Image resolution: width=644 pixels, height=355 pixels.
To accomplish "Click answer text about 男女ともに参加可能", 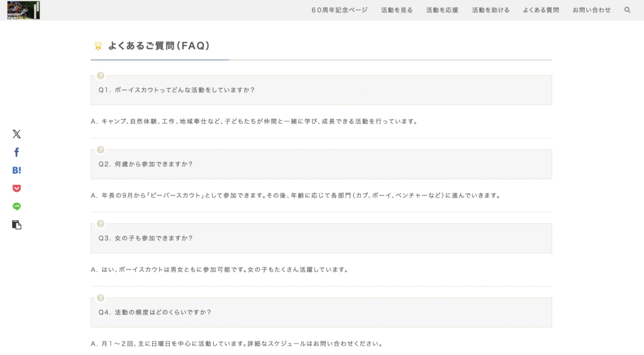I will (x=219, y=270).
